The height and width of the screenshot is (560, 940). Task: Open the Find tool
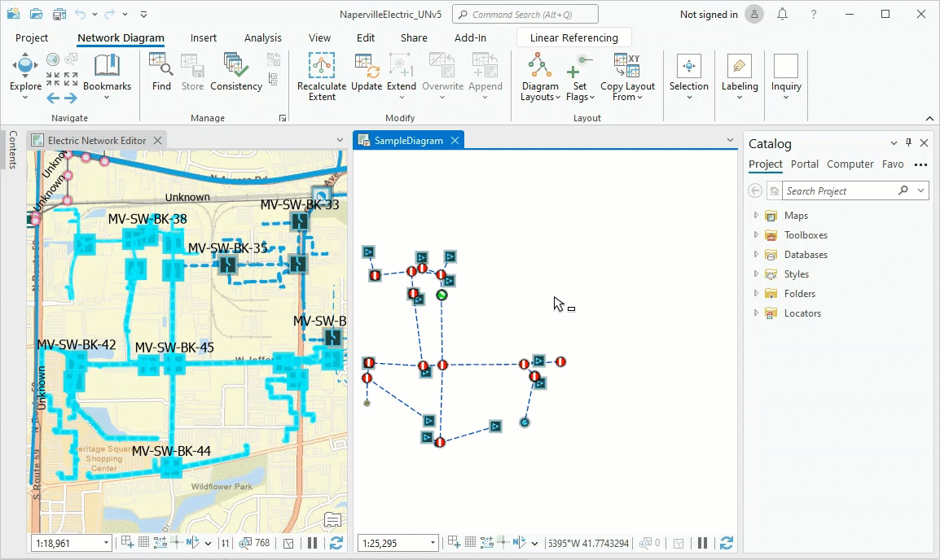[160, 73]
